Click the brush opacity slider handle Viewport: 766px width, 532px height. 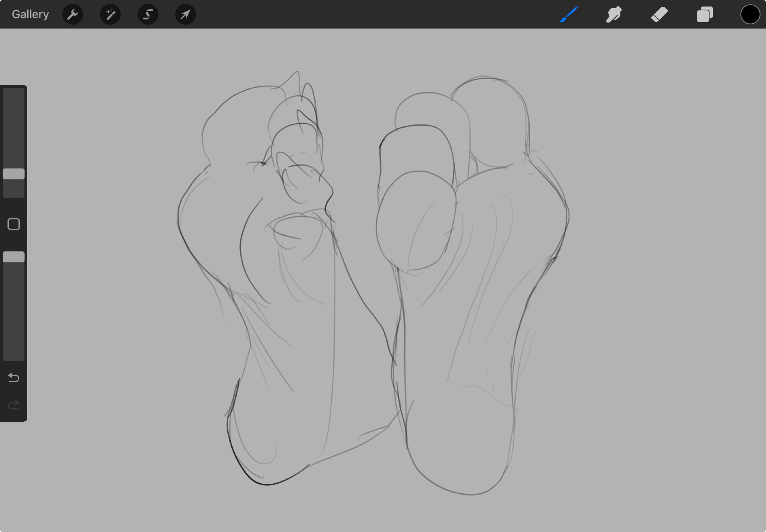click(x=14, y=257)
